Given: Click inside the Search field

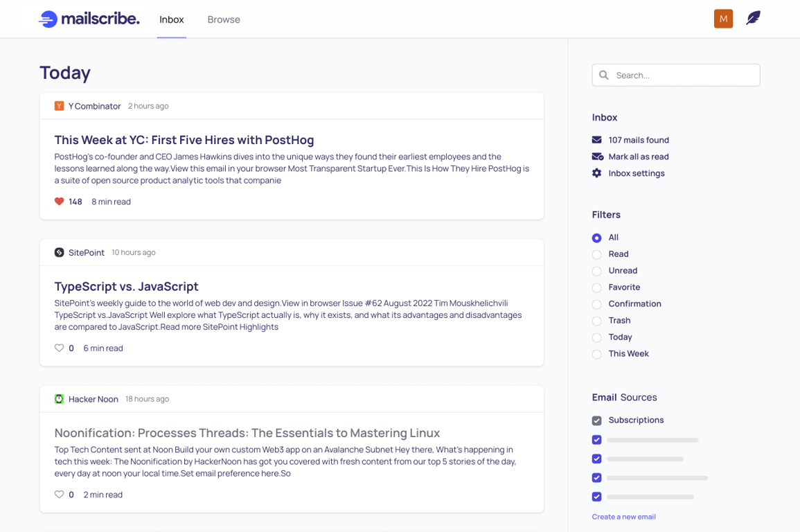Looking at the screenshot, I should (x=675, y=75).
